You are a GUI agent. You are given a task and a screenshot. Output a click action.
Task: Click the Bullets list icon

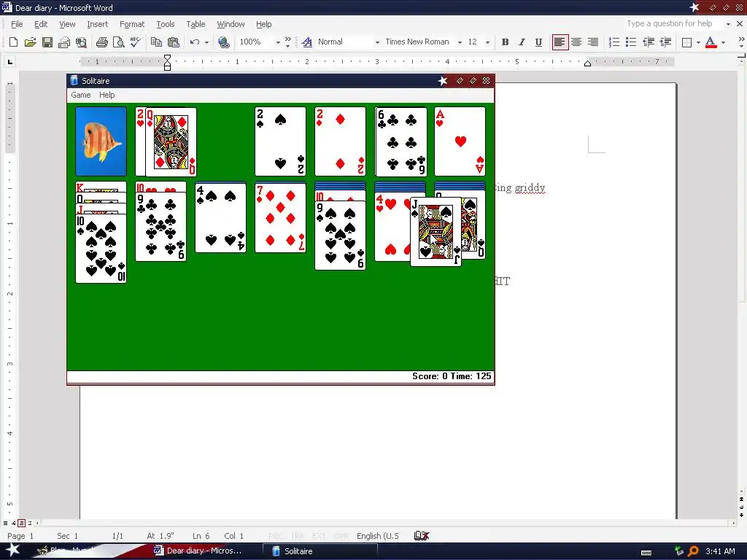point(631,42)
